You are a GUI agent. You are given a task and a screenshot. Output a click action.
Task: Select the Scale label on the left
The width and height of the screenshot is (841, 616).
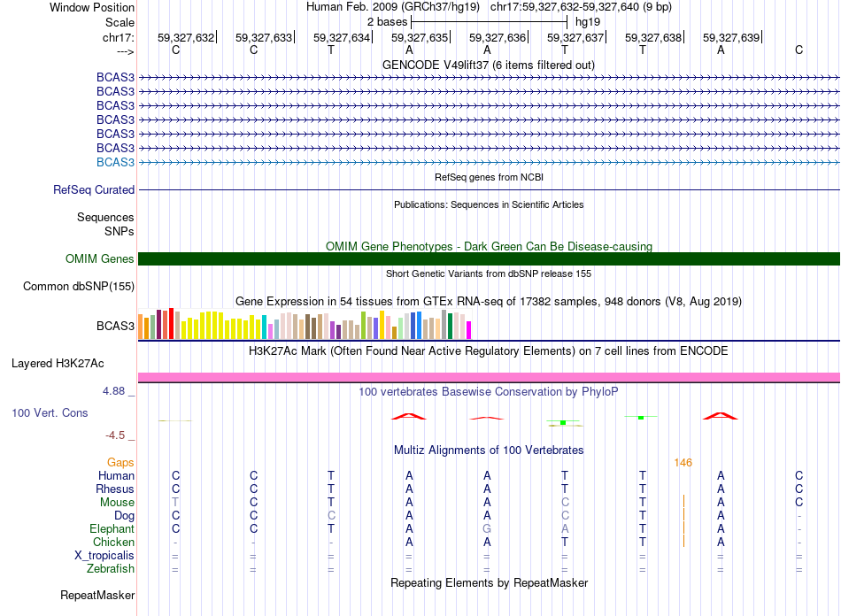click(120, 22)
